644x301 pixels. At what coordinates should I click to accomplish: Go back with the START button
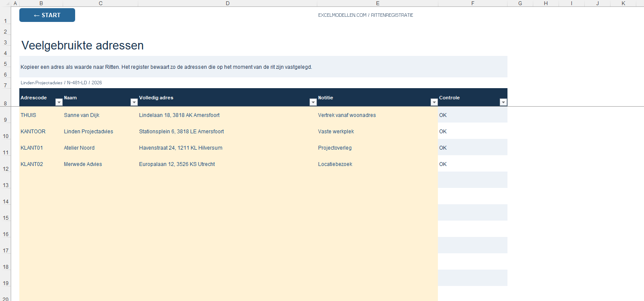47,15
